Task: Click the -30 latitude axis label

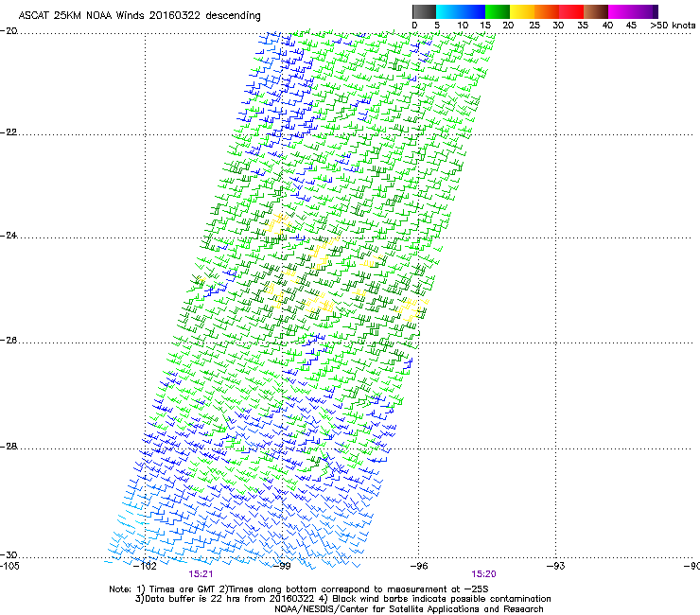Action: [9, 554]
